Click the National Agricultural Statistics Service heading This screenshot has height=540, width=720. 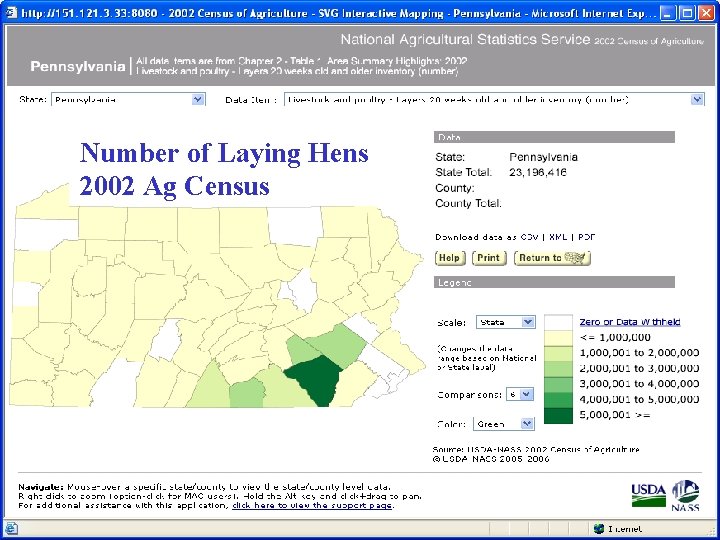pyautogui.click(x=465, y=39)
